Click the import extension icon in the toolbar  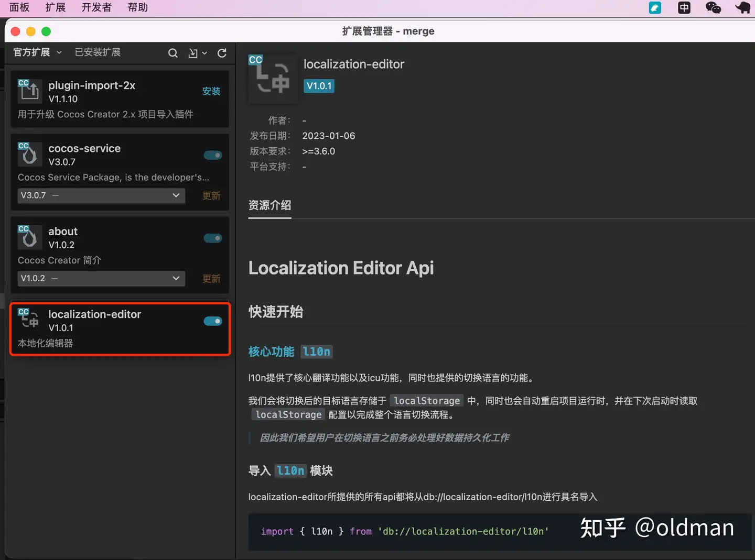[x=193, y=53]
